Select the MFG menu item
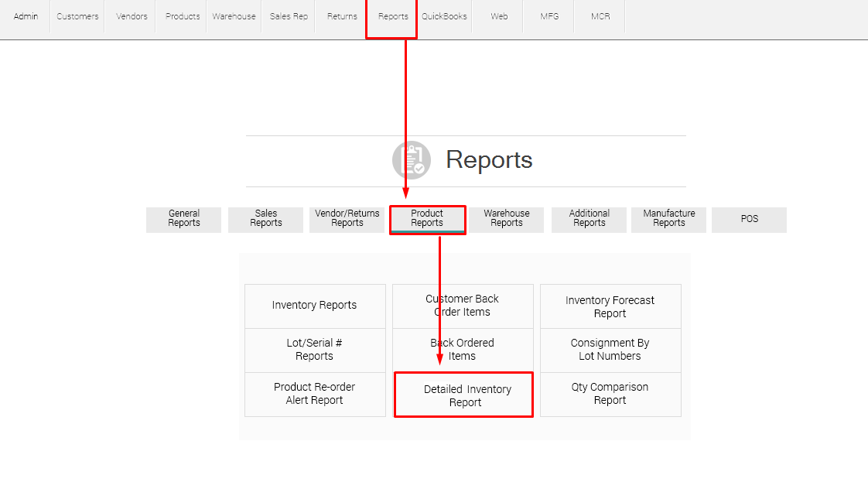868x482 pixels. 548,15
